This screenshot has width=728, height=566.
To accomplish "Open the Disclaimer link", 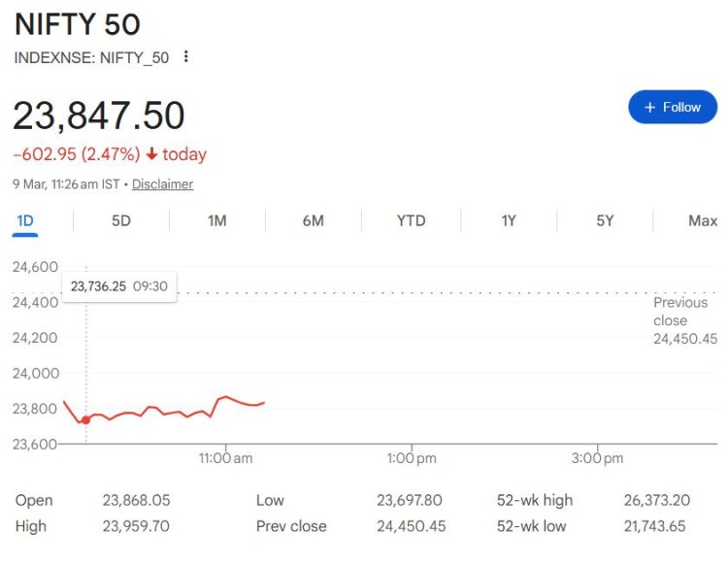I will pos(162,184).
